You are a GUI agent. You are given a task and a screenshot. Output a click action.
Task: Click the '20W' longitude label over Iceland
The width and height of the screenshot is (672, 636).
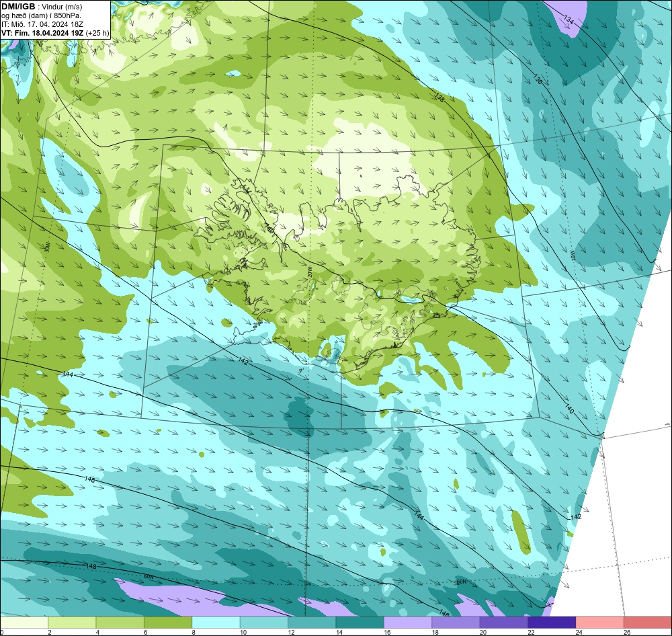[310, 272]
